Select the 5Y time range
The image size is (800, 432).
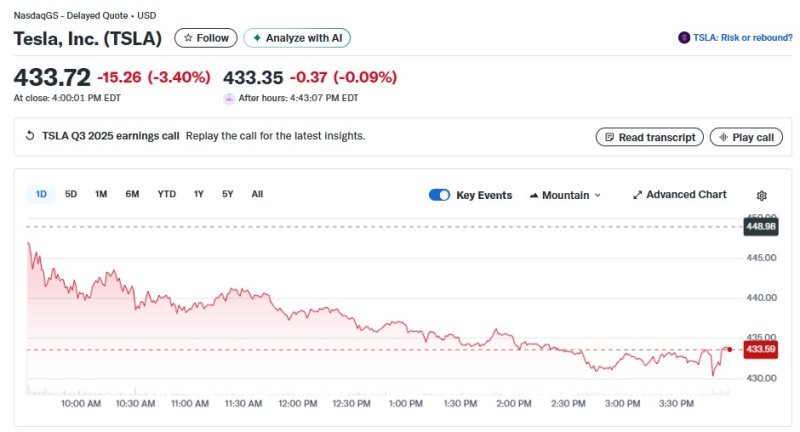pos(228,194)
